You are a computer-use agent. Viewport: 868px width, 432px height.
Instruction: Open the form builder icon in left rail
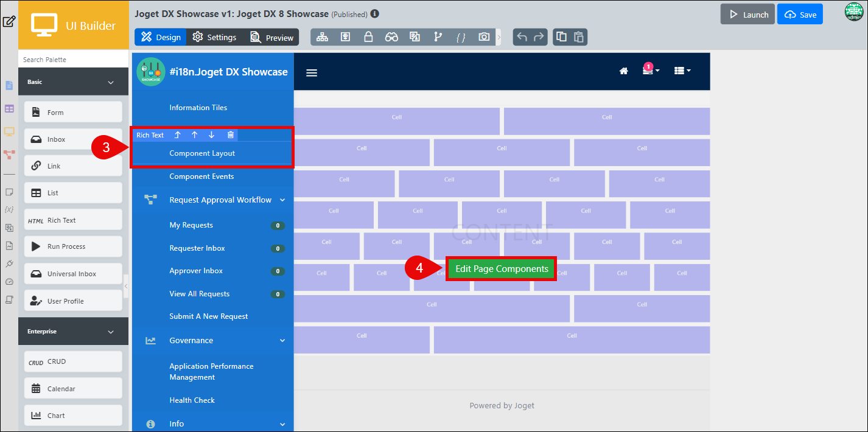9,85
